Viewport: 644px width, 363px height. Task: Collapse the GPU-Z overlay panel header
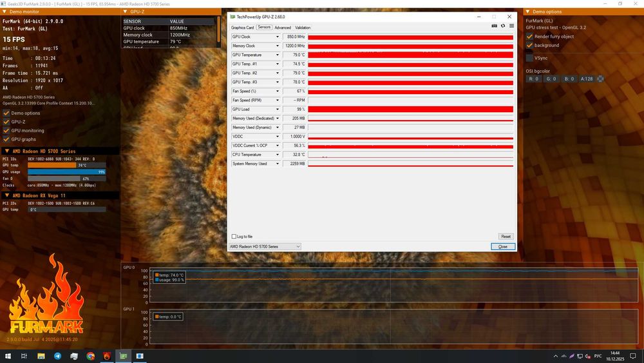[126, 12]
